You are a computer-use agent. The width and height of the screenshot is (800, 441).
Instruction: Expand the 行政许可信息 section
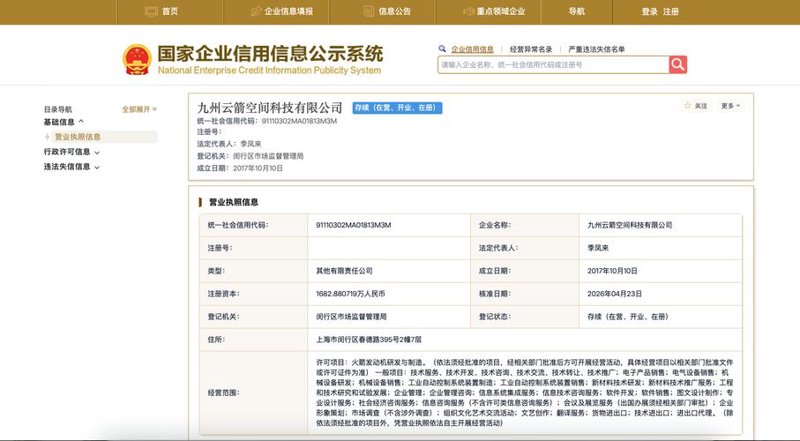click(71, 152)
